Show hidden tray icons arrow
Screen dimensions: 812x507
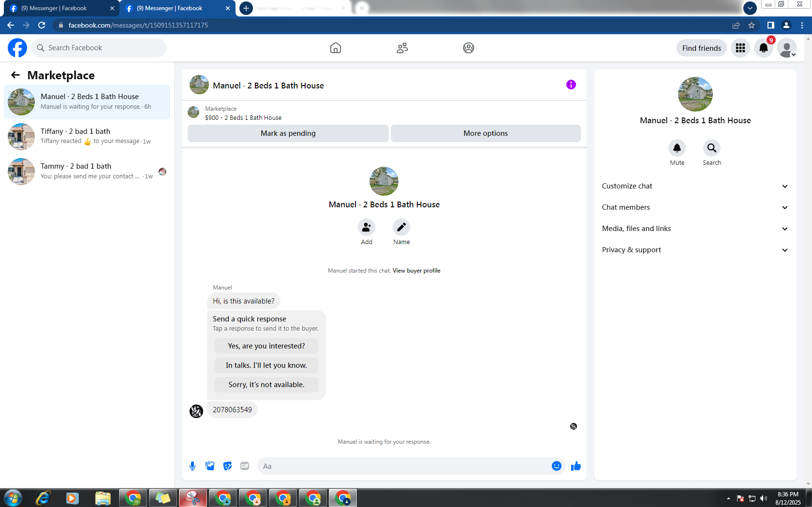tap(728, 498)
